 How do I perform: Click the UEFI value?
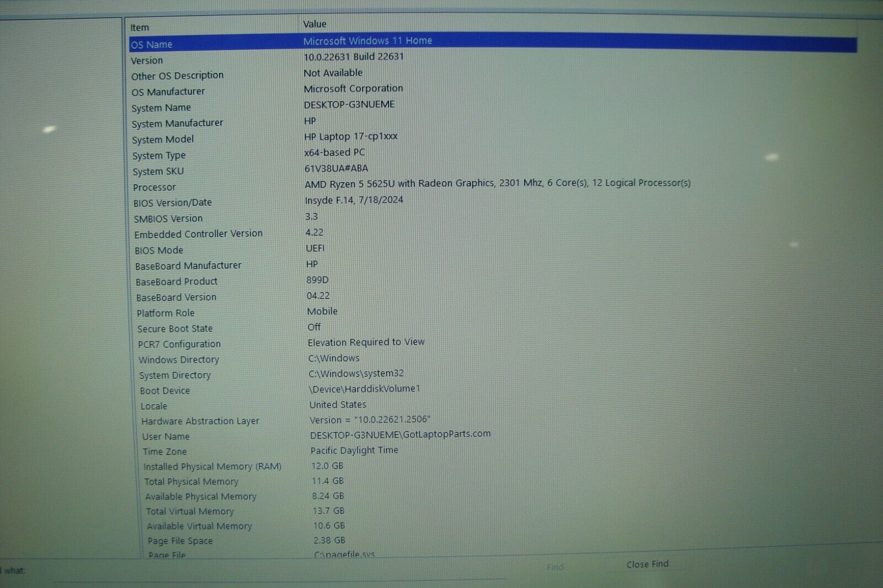point(315,248)
